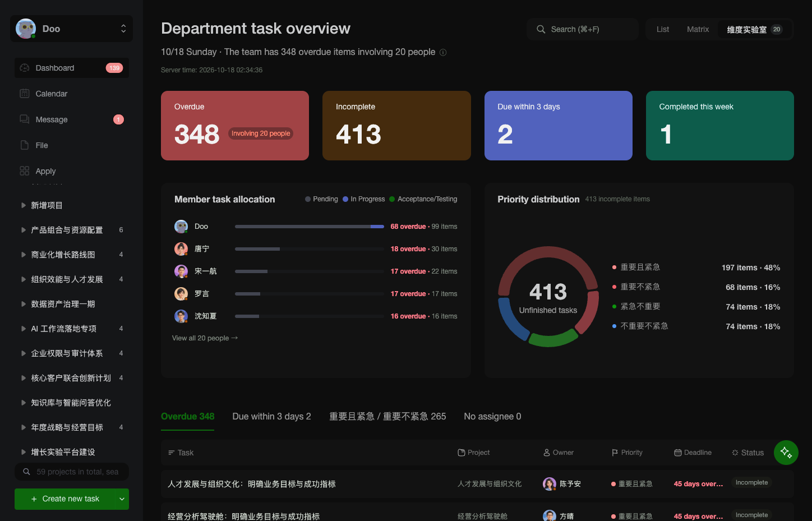Click the 59 projects search box
The width and height of the screenshot is (812, 521).
tap(72, 472)
